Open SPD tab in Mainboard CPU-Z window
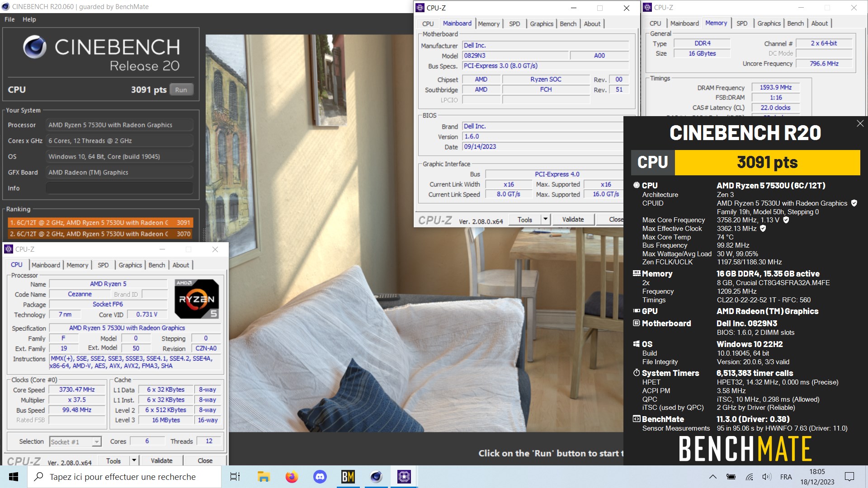Viewport: 868px width, 488px height. [514, 24]
